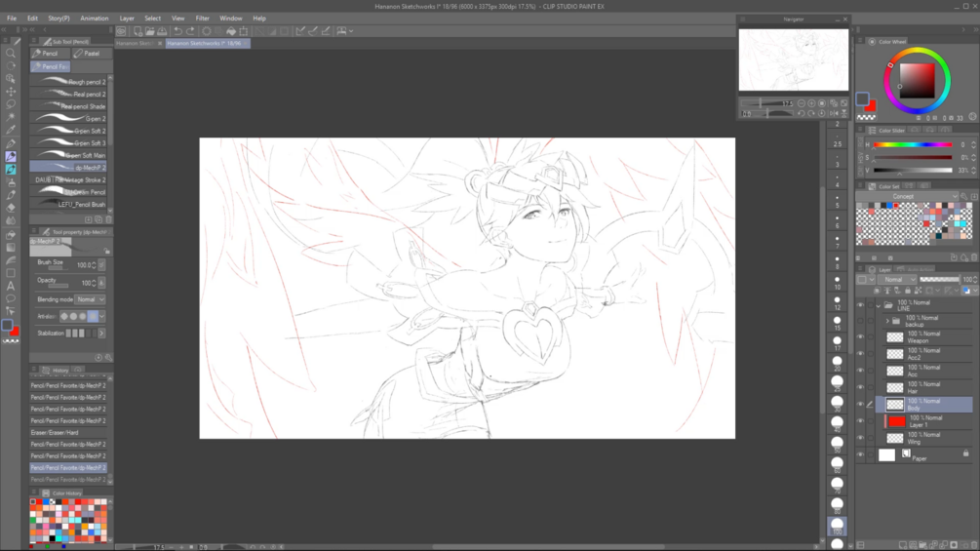980x551 pixels.
Task: Select the Move layer tool
Action: click(x=11, y=92)
